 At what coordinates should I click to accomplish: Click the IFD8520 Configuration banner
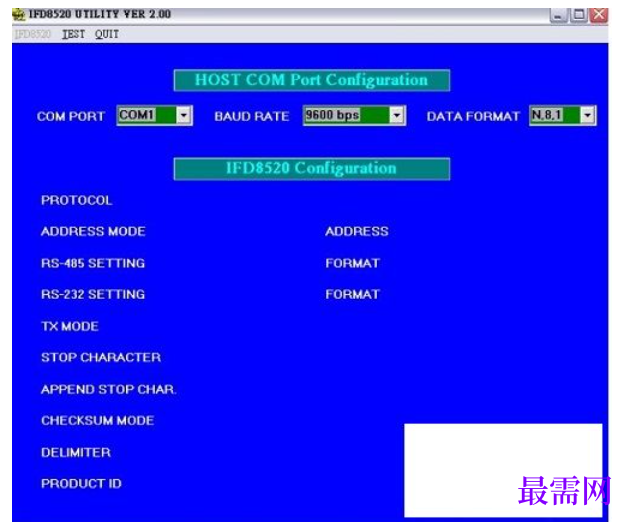point(312,169)
